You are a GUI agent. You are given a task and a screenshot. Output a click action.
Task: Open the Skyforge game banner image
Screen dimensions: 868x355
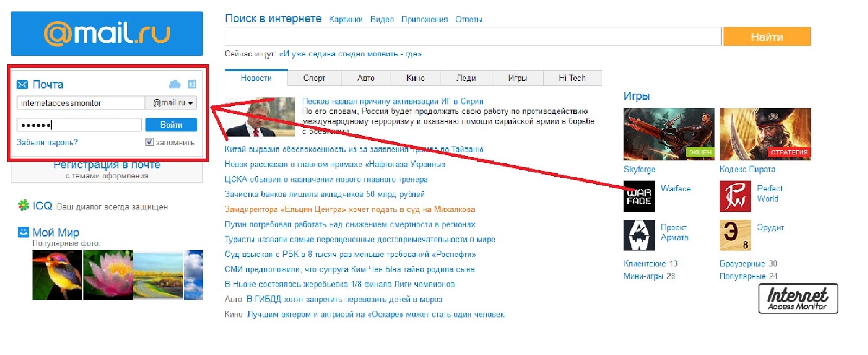click(x=669, y=134)
